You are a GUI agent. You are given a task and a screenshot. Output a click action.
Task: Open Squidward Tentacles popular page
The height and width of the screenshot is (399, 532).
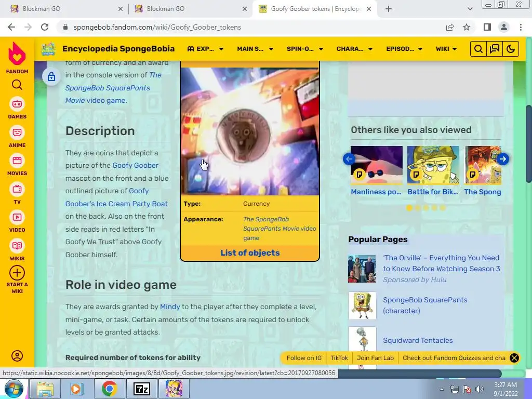pyautogui.click(x=418, y=340)
